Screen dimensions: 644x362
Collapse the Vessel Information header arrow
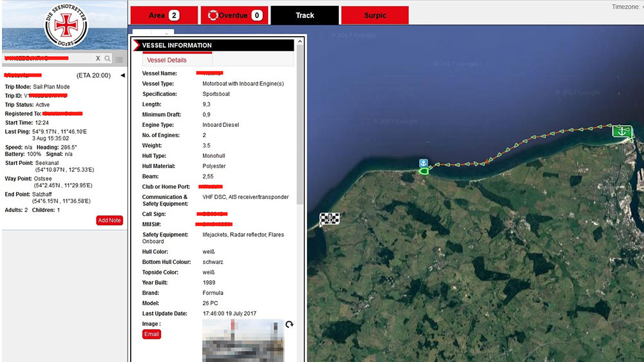coord(137,46)
